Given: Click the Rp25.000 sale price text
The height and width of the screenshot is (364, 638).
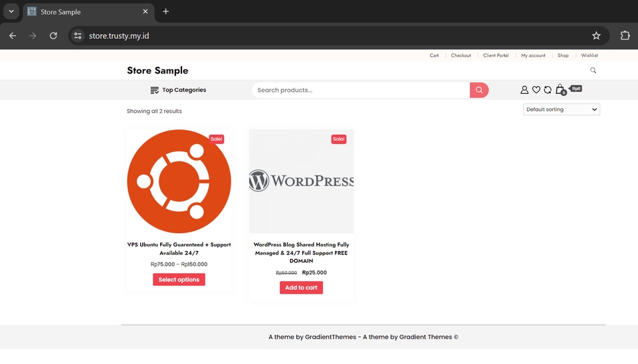Looking at the screenshot, I should [x=314, y=272].
